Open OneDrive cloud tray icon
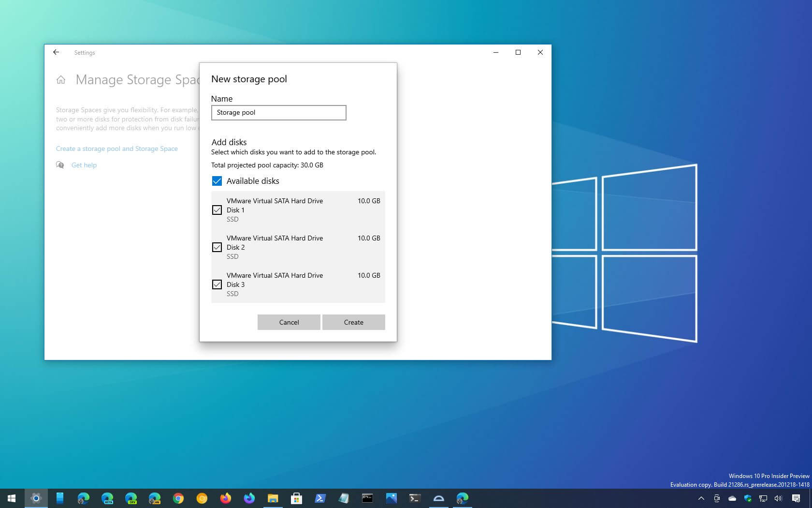 click(732, 498)
